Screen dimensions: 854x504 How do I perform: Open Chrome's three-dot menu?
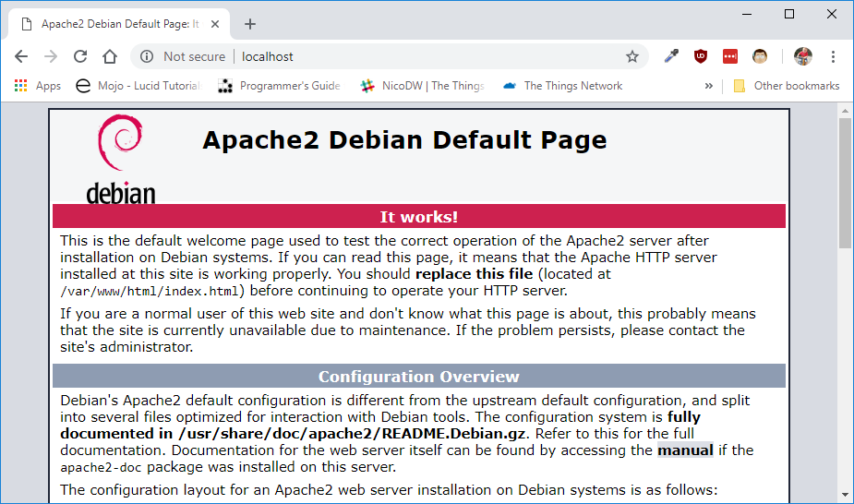click(833, 56)
